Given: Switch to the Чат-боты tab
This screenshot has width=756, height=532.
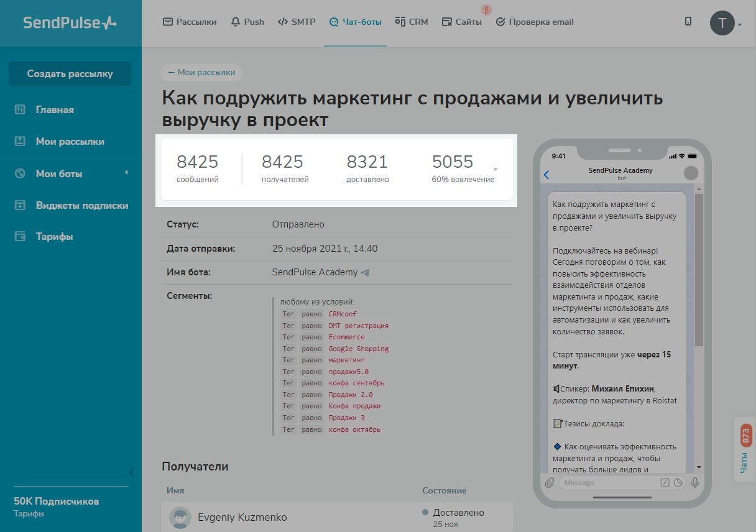Looking at the screenshot, I should (355, 22).
